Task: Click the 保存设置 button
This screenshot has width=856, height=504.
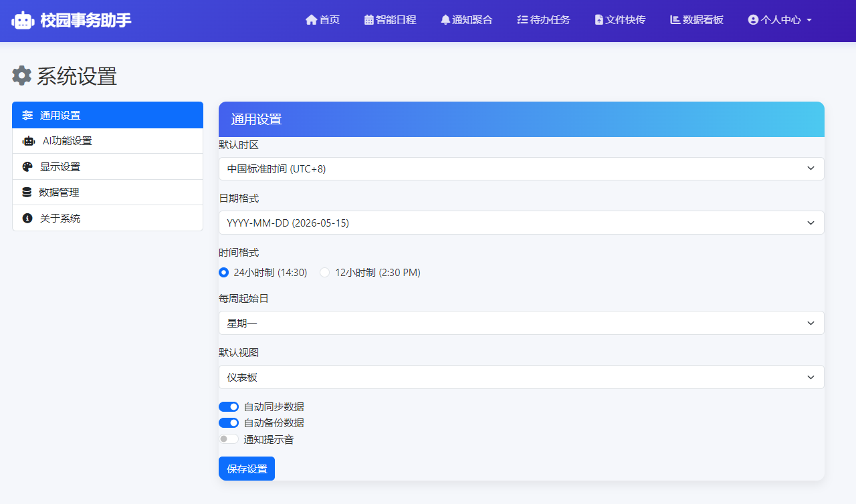Action: click(246, 468)
